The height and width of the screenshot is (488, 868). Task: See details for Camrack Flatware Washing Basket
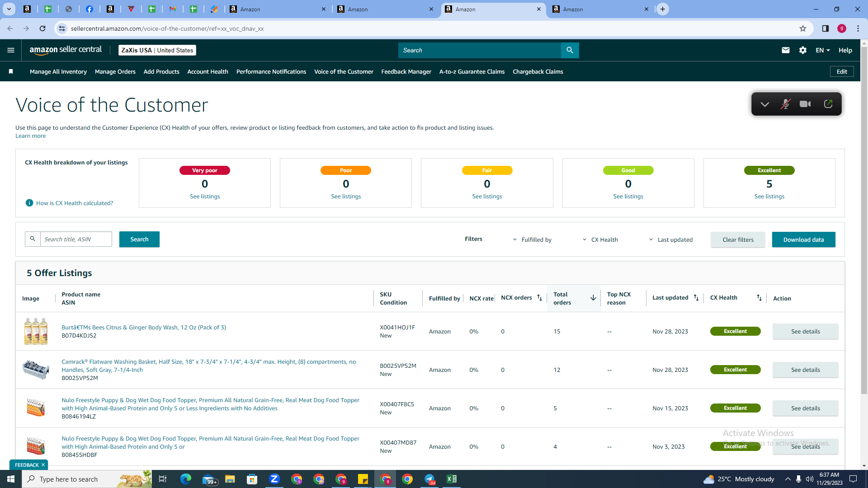(805, 370)
